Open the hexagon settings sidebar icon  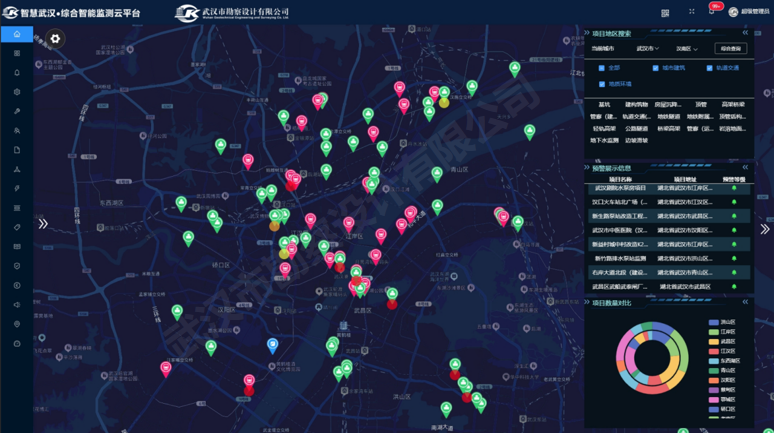(17, 92)
